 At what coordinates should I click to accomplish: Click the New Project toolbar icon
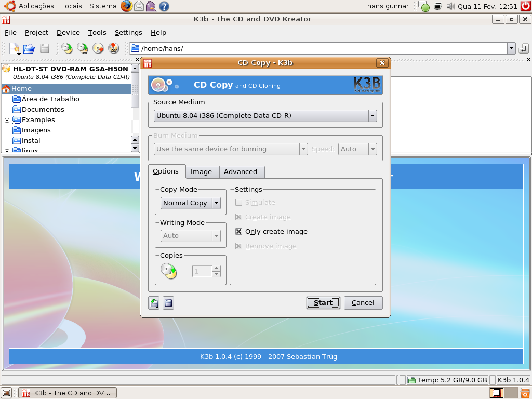click(15, 48)
